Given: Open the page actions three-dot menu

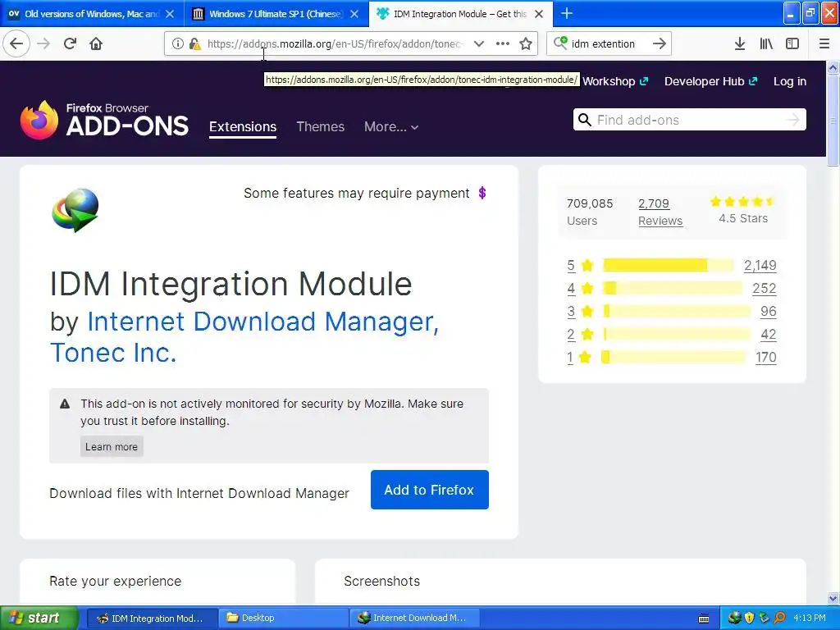Looking at the screenshot, I should (503, 43).
